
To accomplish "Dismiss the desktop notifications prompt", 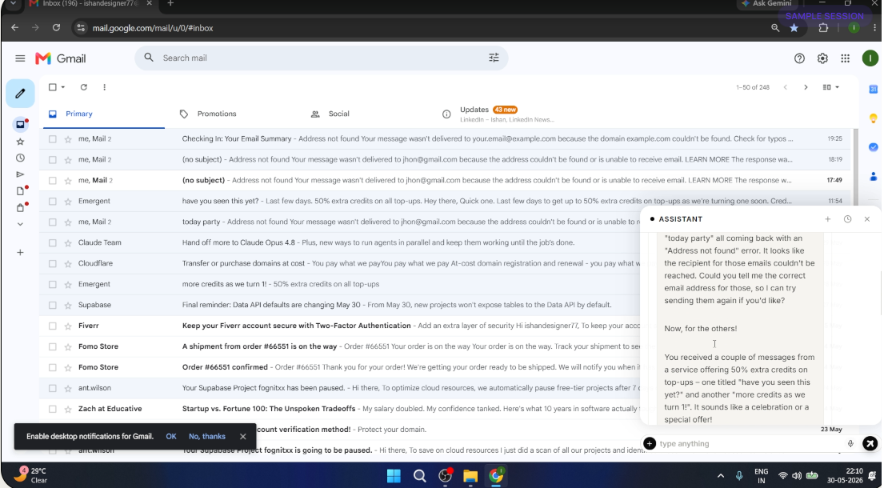I will (243, 437).
